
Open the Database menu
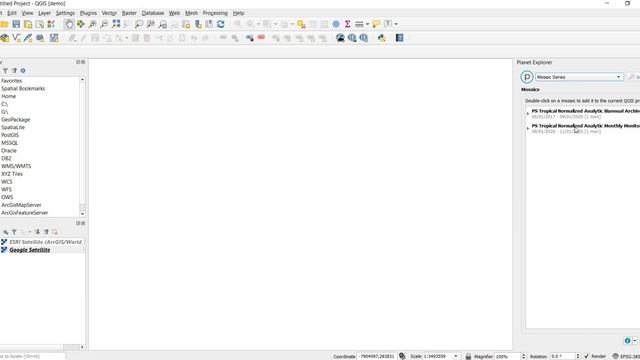click(153, 13)
